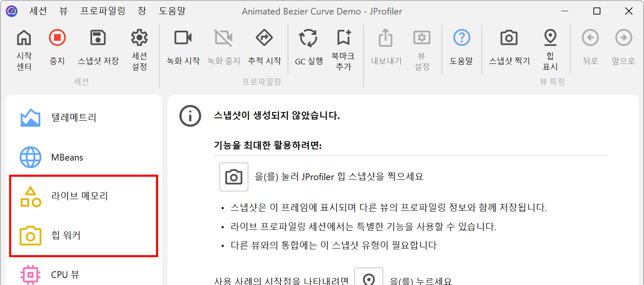Click 추적 시작 diamond arrow icon

264,38
